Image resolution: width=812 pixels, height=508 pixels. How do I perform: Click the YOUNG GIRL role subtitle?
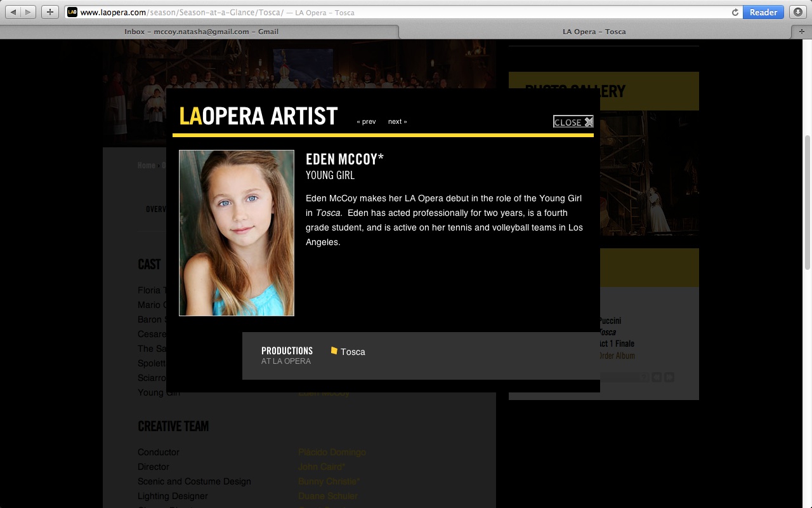tap(330, 175)
